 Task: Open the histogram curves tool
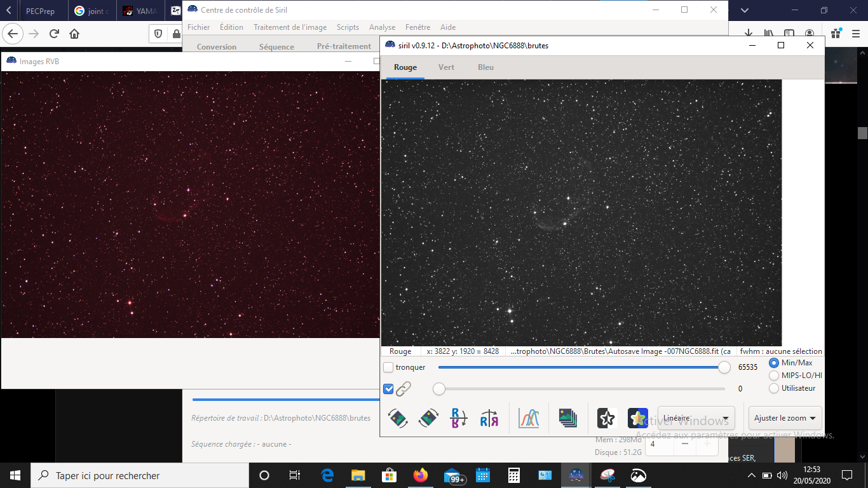pyautogui.click(x=529, y=418)
